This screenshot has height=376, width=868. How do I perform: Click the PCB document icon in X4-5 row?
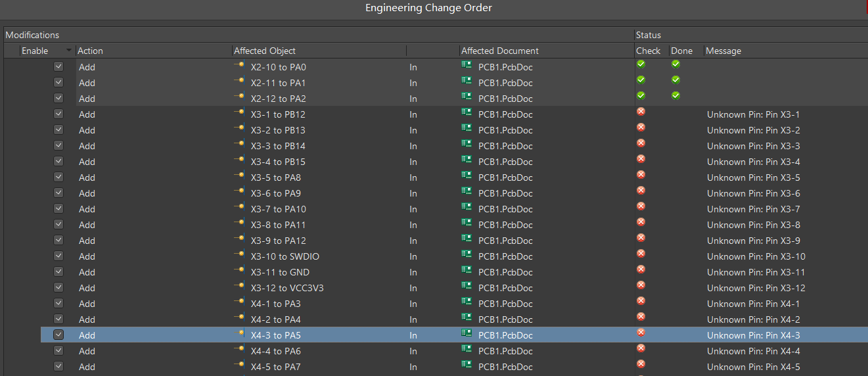click(x=467, y=364)
